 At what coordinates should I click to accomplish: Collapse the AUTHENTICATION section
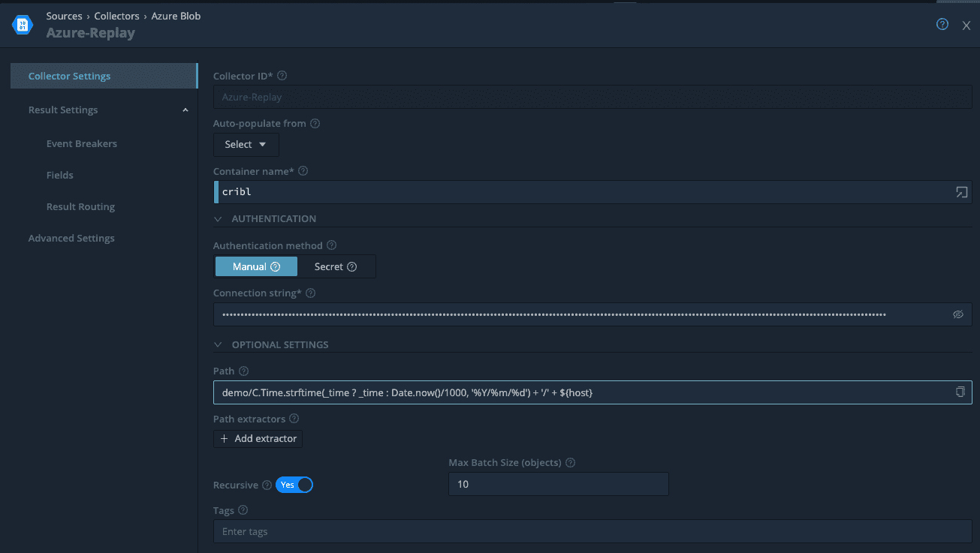click(219, 219)
